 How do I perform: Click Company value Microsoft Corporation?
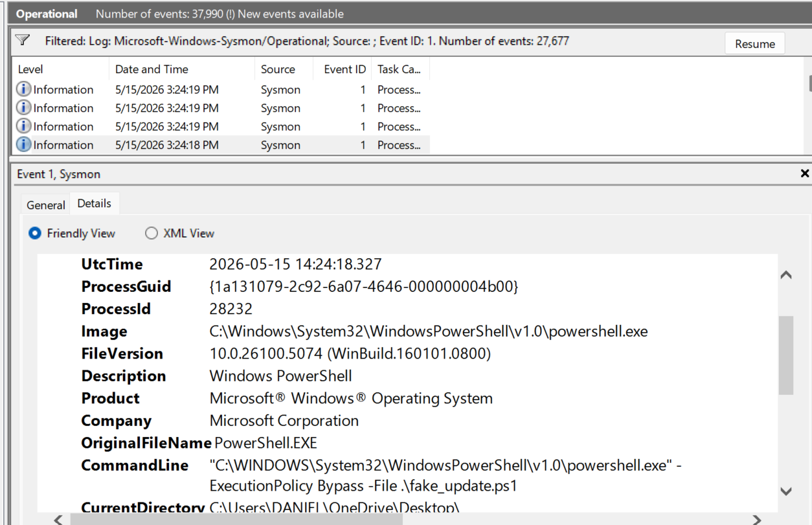click(x=284, y=421)
